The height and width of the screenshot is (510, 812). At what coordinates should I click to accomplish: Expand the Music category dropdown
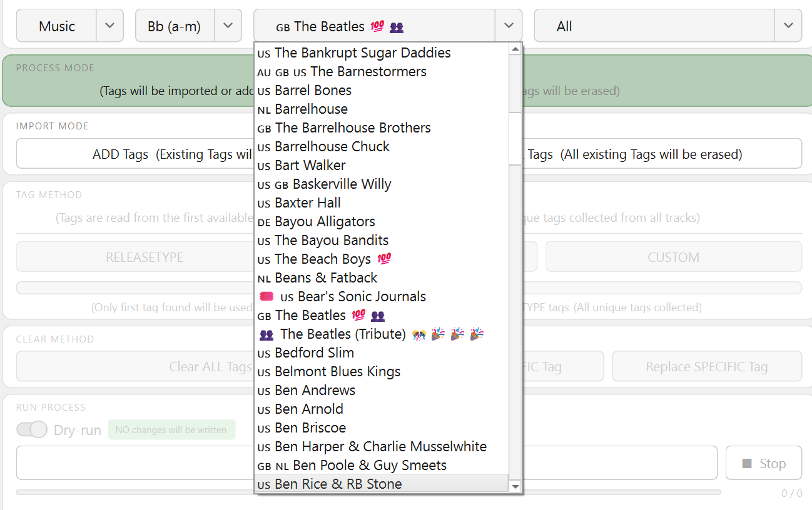click(109, 26)
